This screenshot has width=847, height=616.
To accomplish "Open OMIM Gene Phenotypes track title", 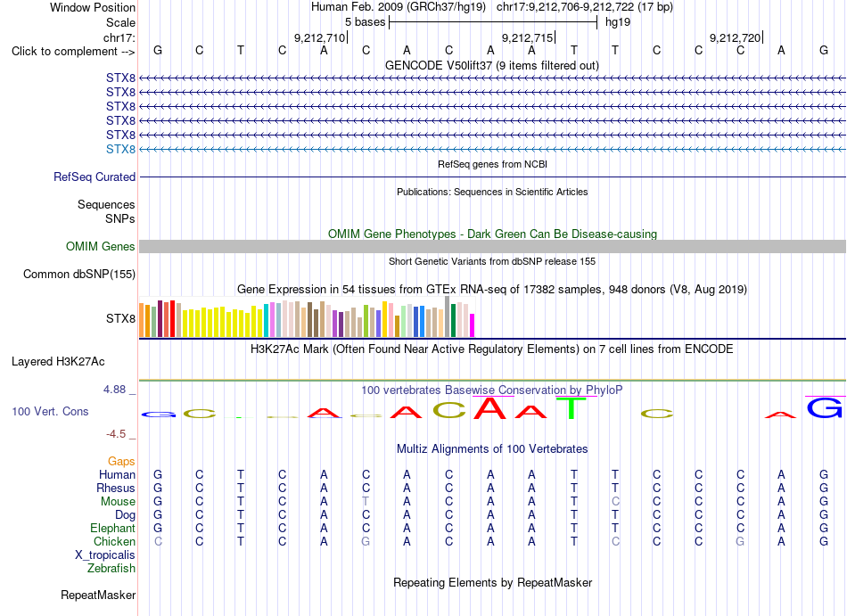I will pos(492,234).
